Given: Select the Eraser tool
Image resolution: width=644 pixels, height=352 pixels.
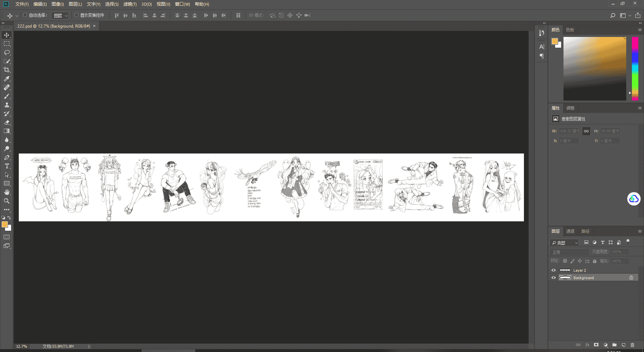Looking at the screenshot, I should coord(7,122).
